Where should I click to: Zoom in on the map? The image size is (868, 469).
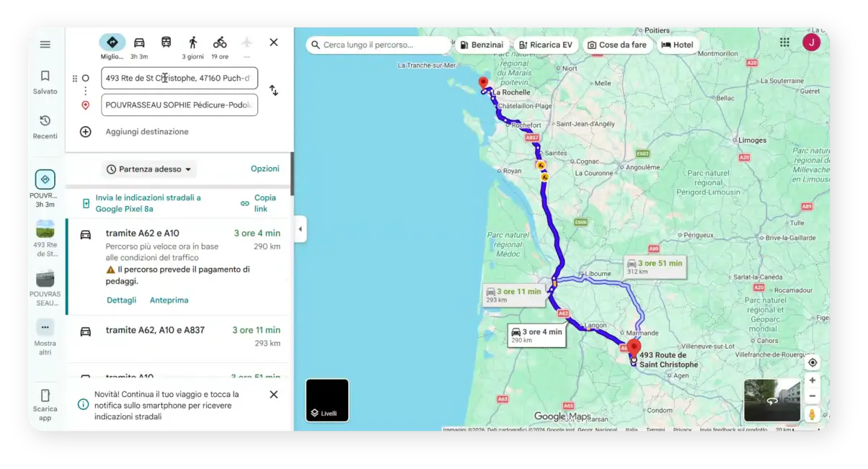812,380
